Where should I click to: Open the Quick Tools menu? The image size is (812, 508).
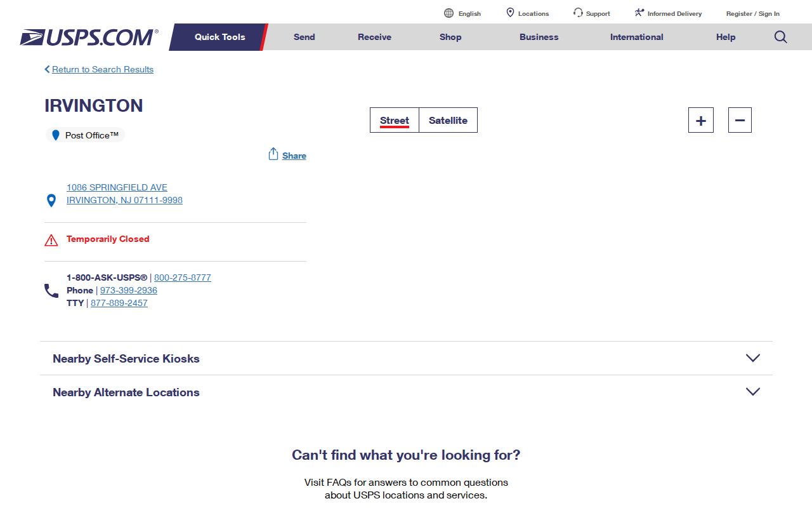click(219, 37)
